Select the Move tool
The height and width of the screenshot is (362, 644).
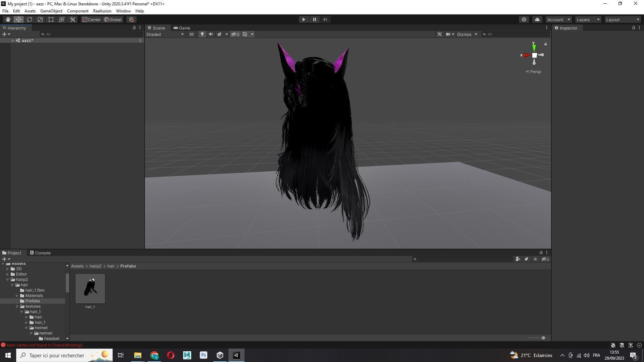[18, 19]
